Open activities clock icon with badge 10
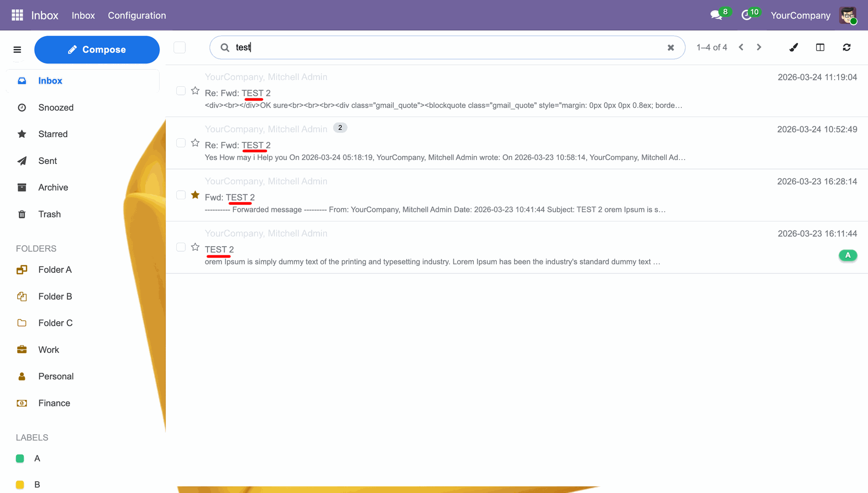Screen dimensions: 868x493 (750, 15)
